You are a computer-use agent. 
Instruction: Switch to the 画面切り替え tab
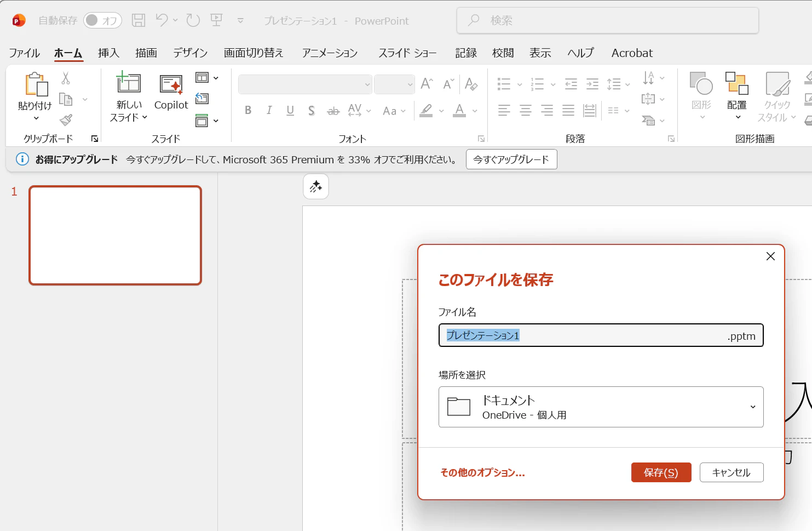254,53
